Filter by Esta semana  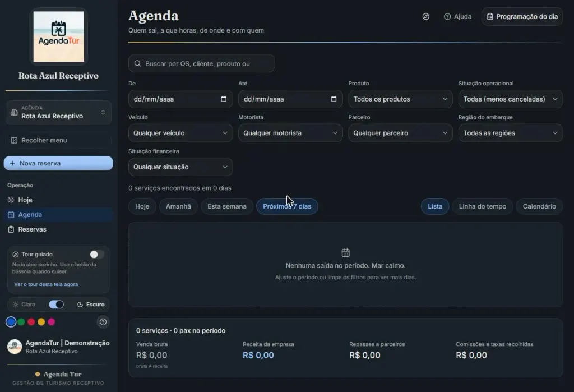227,206
